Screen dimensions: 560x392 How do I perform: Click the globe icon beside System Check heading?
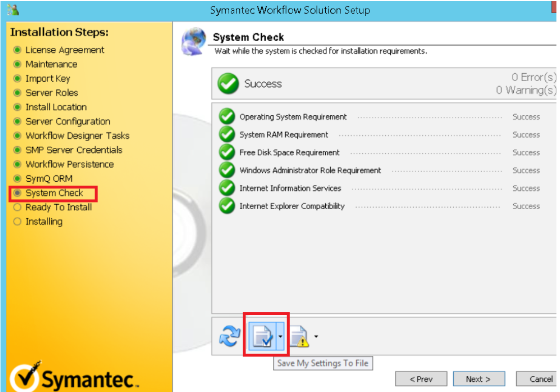(194, 42)
